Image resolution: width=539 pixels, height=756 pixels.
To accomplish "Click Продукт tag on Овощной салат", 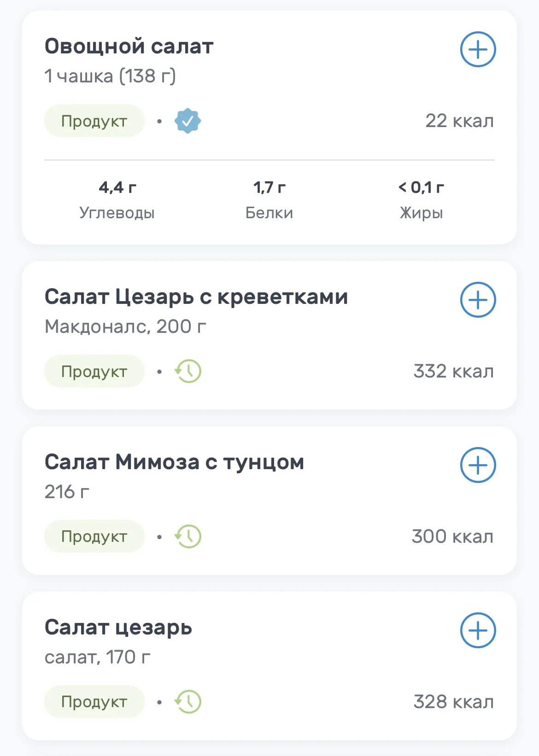I will (x=94, y=121).
